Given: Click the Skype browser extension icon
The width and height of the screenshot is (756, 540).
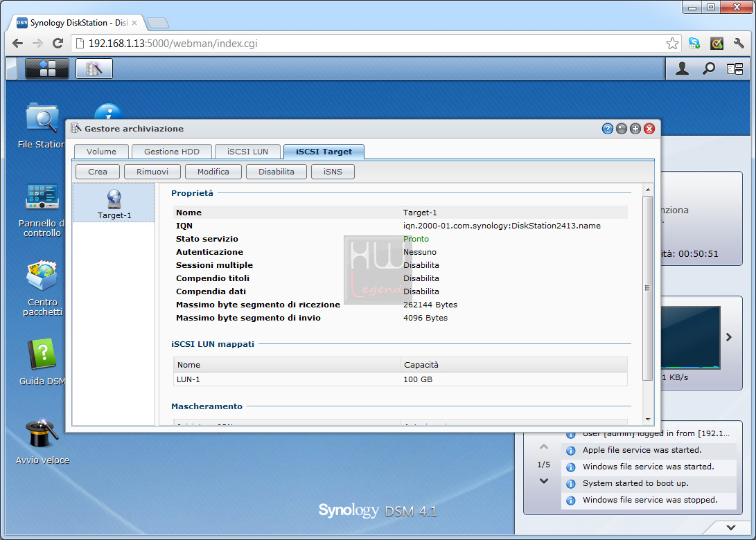Looking at the screenshot, I should [x=694, y=44].
